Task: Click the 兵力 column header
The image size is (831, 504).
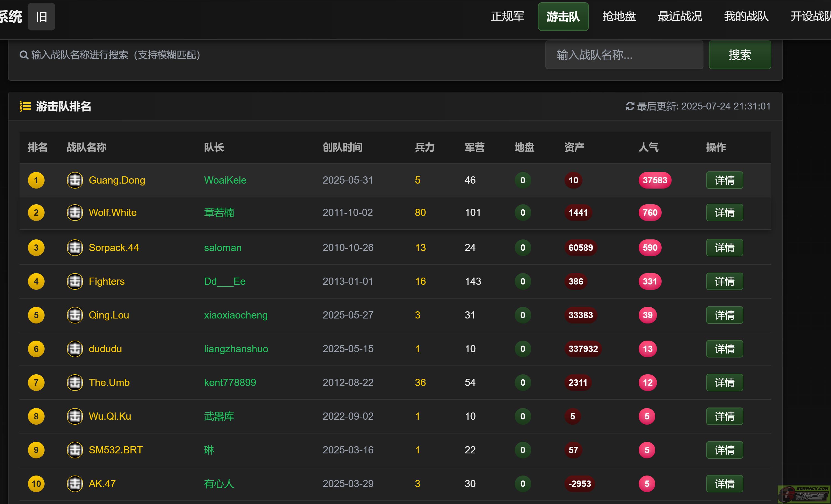Action: click(424, 147)
